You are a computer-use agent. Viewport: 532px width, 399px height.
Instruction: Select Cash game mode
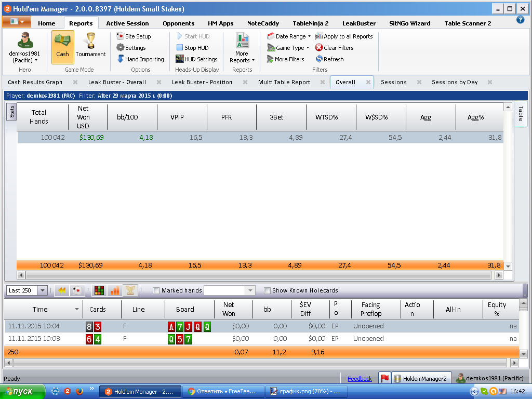pos(63,47)
